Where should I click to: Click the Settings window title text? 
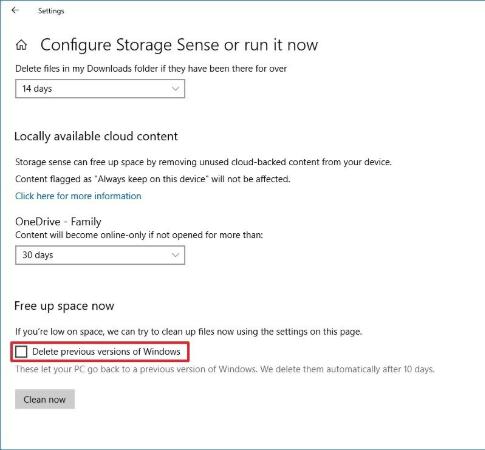pos(51,11)
